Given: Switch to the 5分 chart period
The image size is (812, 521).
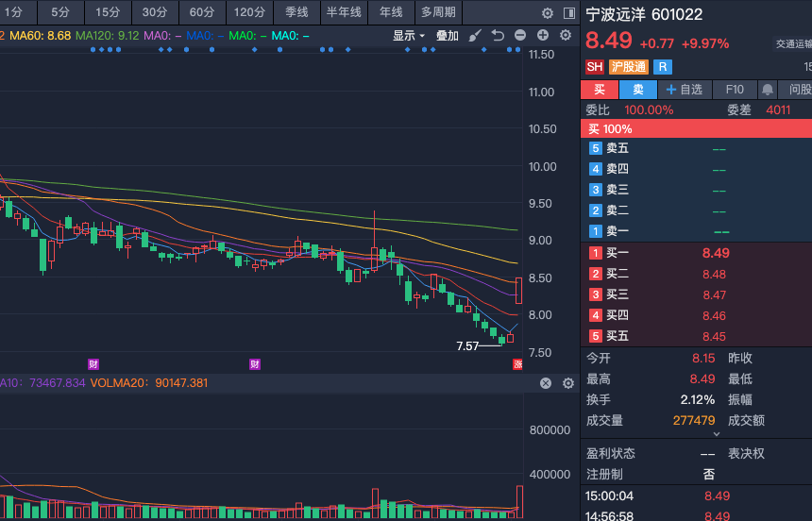Looking at the screenshot, I should (60, 12).
